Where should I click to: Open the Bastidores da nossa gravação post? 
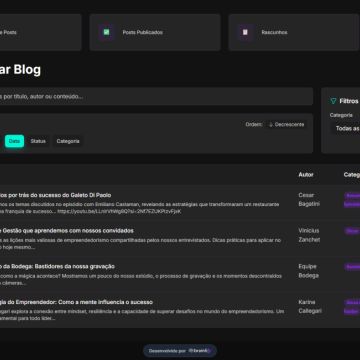click(57, 266)
